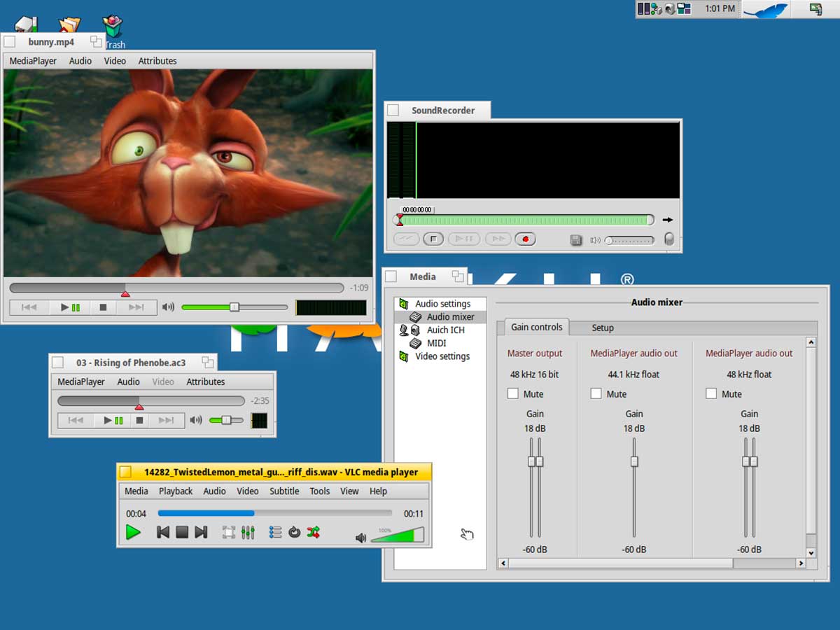Click SoundRecorder save disk icon
The width and height of the screenshot is (840, 630).
coord(576,240)
